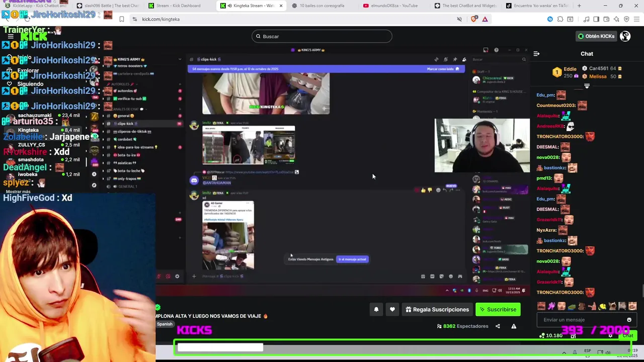Click the 8362 Espectadores viewer count
The height and width of the screenshot is (362, 644).
tap(463, 326)
